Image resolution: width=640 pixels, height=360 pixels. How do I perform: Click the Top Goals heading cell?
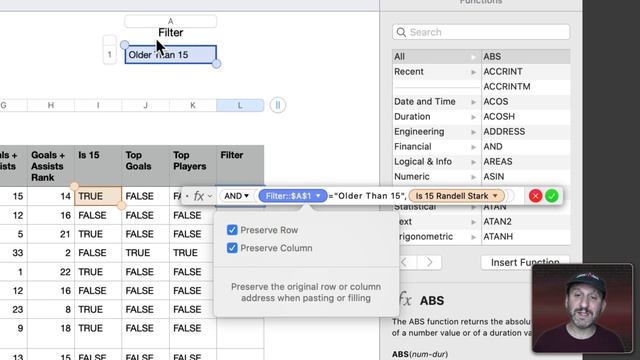pos(145,166)
